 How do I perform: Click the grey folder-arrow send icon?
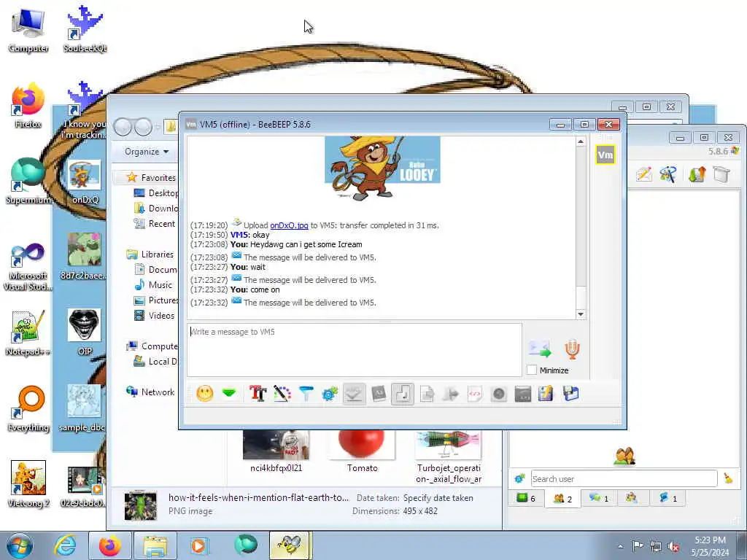point(451,394)
